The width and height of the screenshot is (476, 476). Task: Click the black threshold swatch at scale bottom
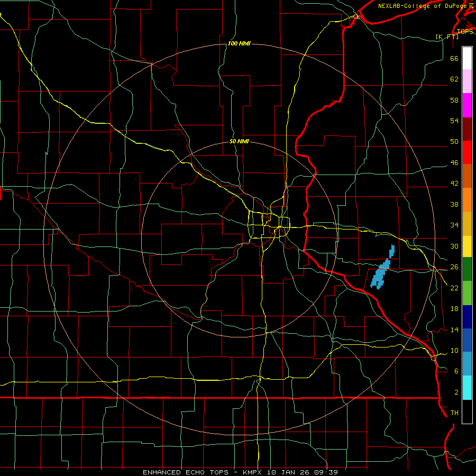[x=467, y=411]
